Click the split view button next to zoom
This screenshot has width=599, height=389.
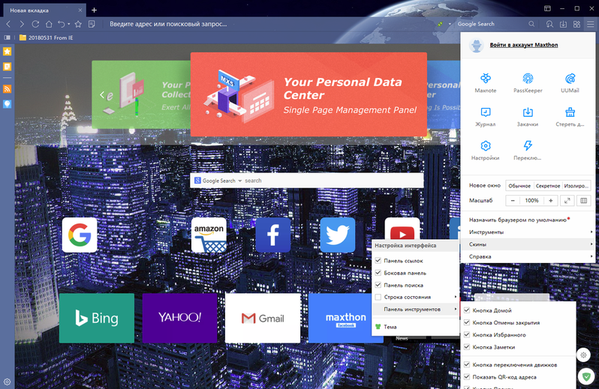pos(584,201)
